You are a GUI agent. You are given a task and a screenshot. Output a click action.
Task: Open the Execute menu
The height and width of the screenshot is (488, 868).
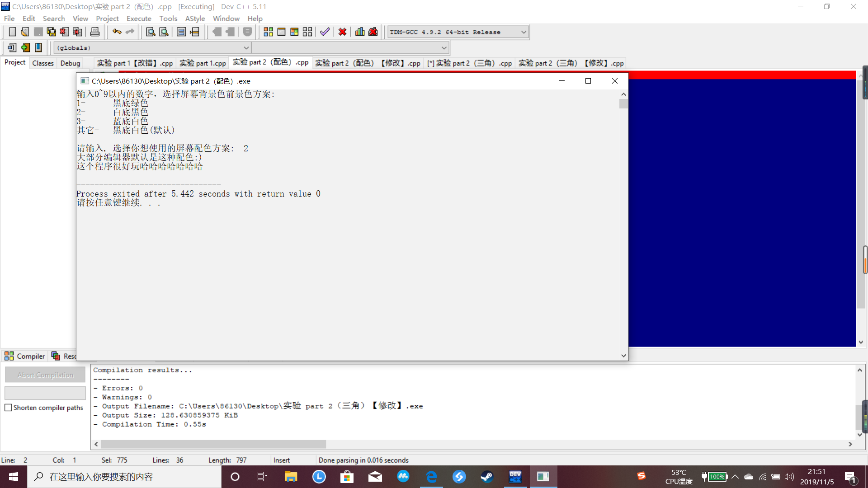(x=139, y=19)
